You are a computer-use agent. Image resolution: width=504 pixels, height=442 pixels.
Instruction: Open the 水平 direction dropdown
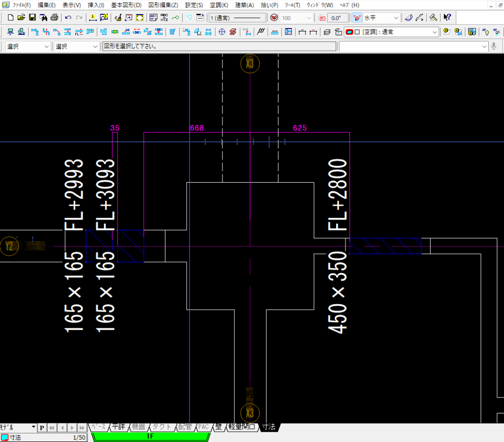click(396, 18)
